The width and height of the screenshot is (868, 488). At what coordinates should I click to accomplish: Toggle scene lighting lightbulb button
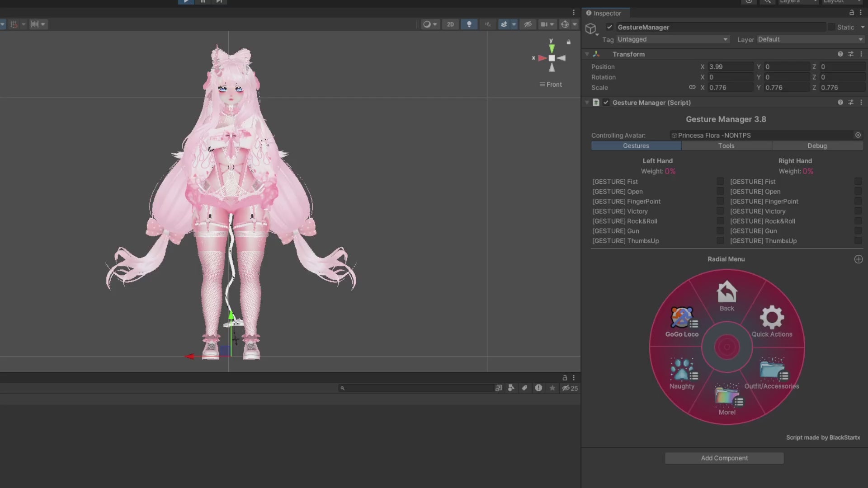(x=469, y=24)
